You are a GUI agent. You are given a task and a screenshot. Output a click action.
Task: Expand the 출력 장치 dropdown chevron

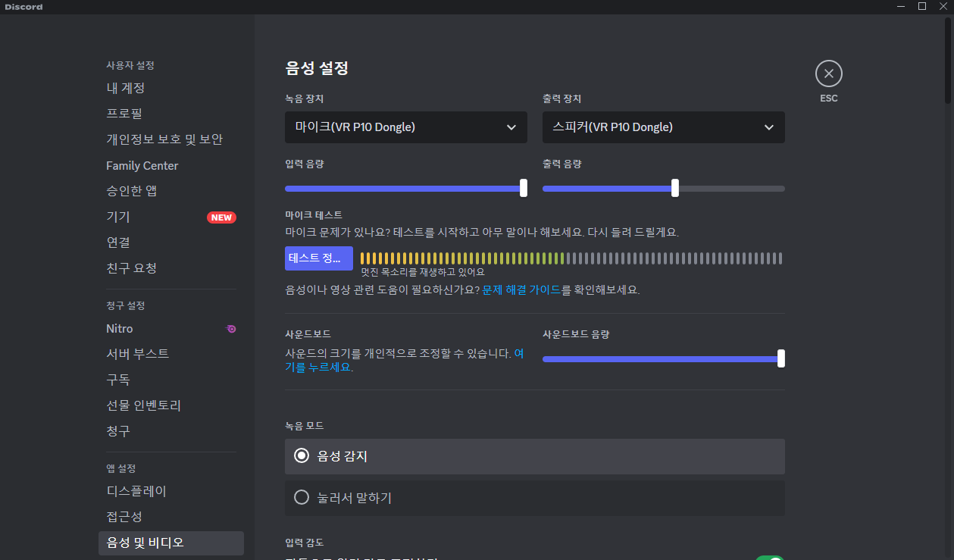769,127
